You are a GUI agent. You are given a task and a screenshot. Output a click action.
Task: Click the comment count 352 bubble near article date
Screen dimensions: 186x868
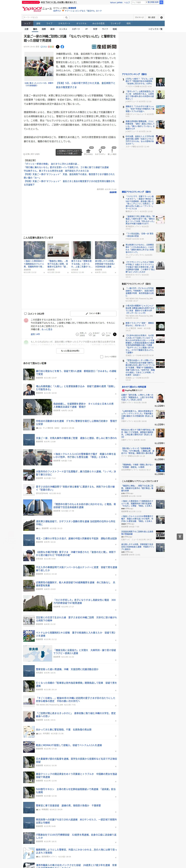click(x=44, y=47)
